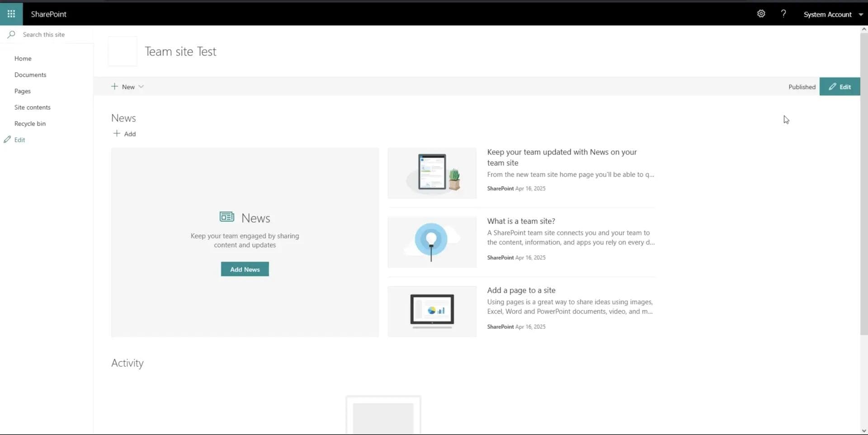Open Site contents in navigation

tap(32, 108)
